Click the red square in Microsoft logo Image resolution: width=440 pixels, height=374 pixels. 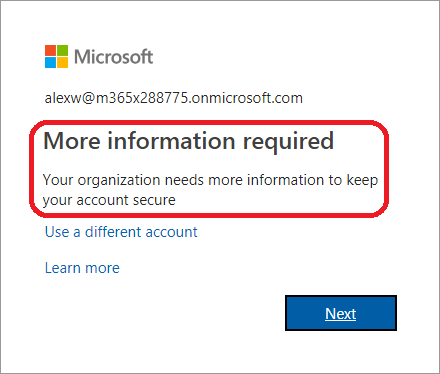pyautogui.click(x=50, y=50)
